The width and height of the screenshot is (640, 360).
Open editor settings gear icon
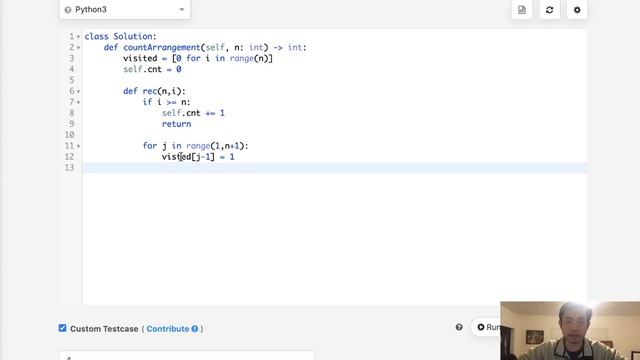577,10
